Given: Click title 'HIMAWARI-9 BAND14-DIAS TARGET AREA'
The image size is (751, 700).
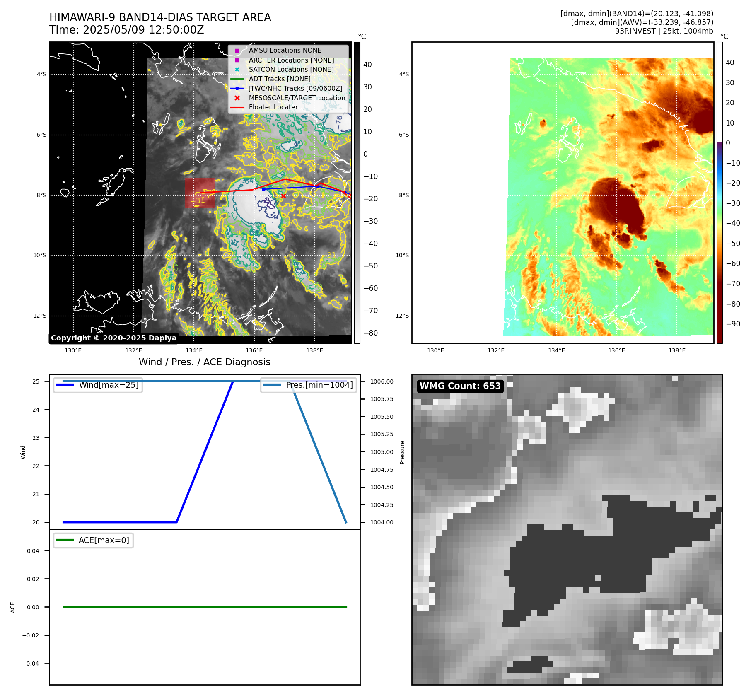Looking at the screenshot, I should pyautogui.click(x=160, y=17).
